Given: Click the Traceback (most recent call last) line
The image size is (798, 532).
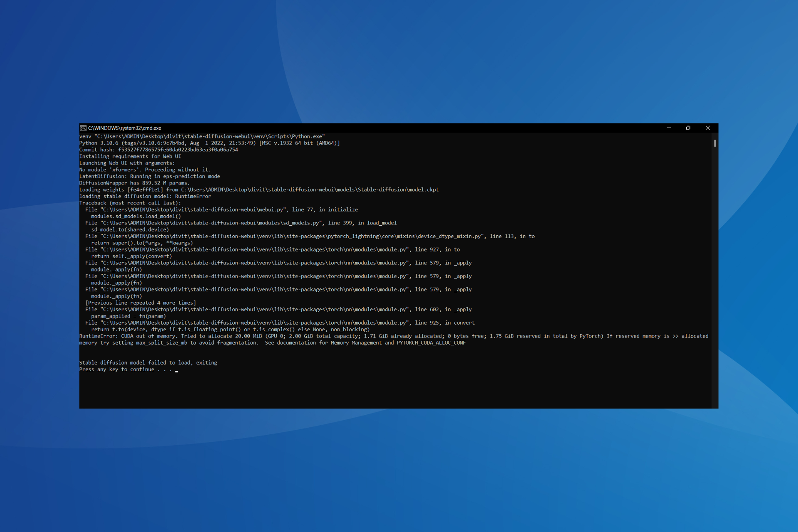Looking at the screenshot, I should (130, 203).
